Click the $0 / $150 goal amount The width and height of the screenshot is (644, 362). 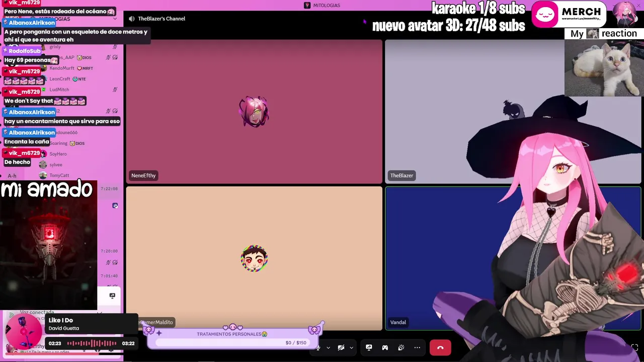point(296,343)
